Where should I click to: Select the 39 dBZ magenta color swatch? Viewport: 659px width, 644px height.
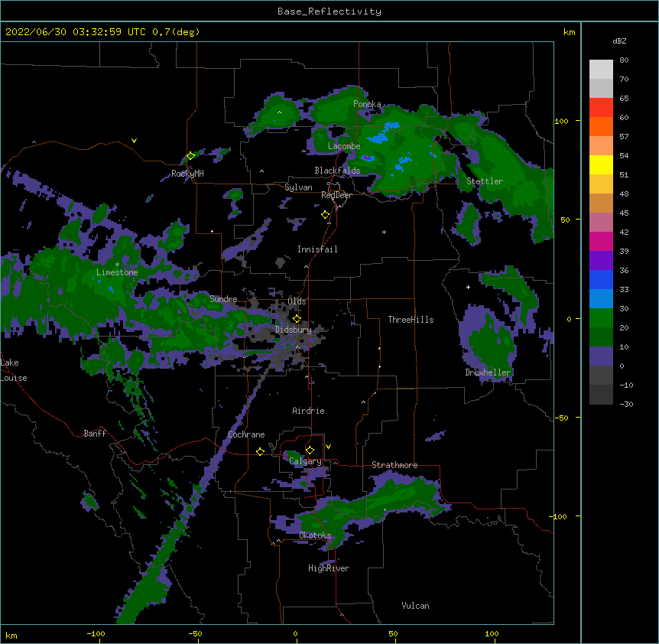[x=601, y=241]
